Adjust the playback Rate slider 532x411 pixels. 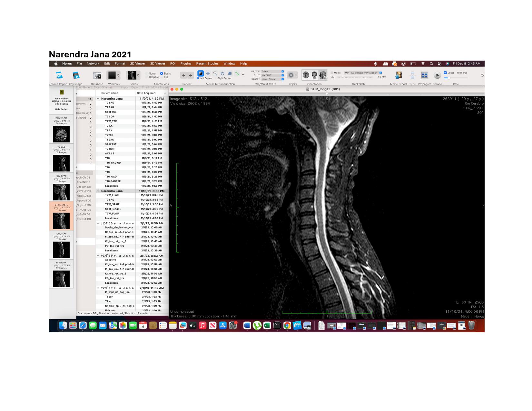click(448, 78)
